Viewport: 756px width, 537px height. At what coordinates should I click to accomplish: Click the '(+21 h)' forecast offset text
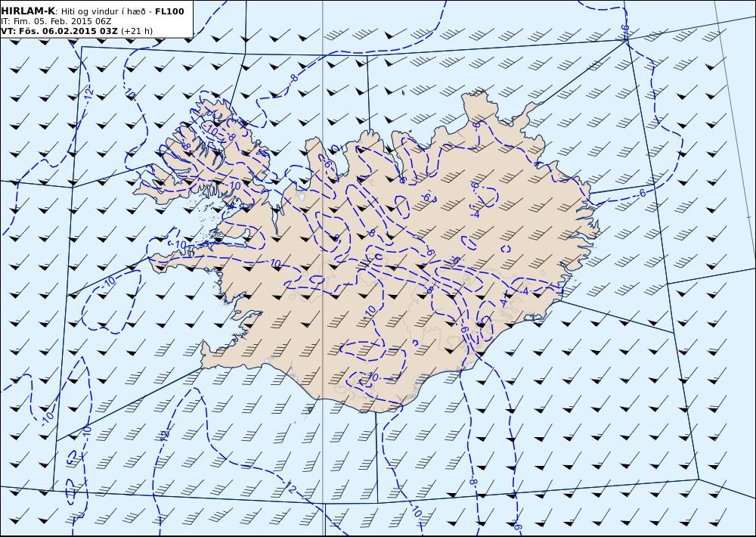coord(136,31)
